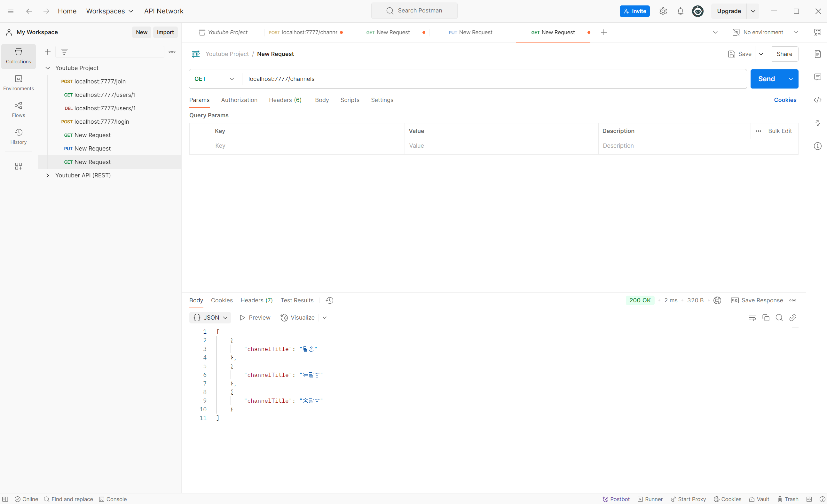Open the Save options dropdown arrow

tap(761, 54)
